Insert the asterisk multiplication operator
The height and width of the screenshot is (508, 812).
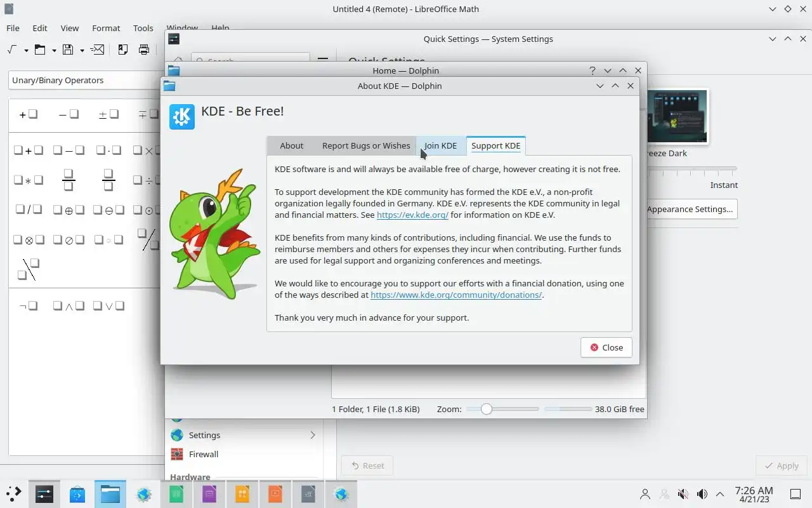tap(29, 180)
